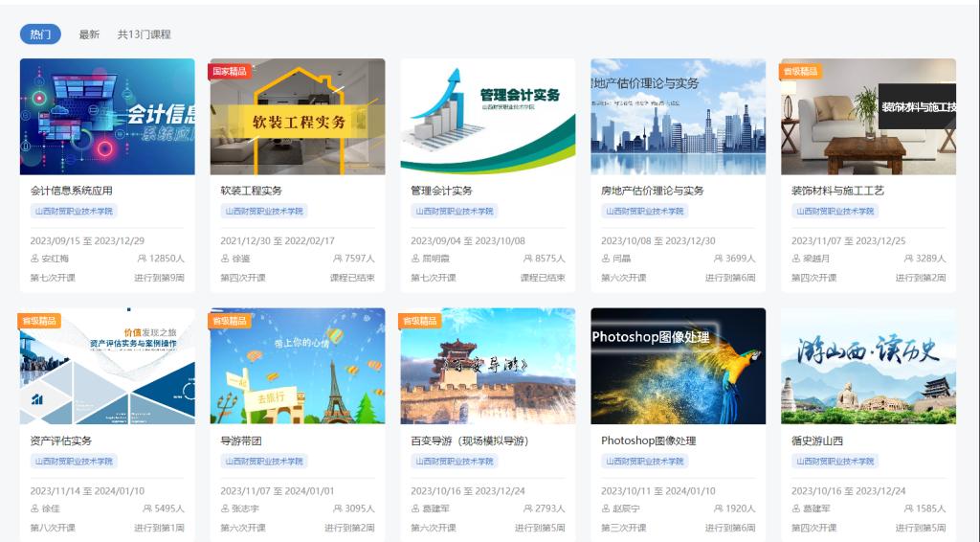980x542 pixels.
Task: Click the 共13门课程 course count text
Action: coord(144,34)
